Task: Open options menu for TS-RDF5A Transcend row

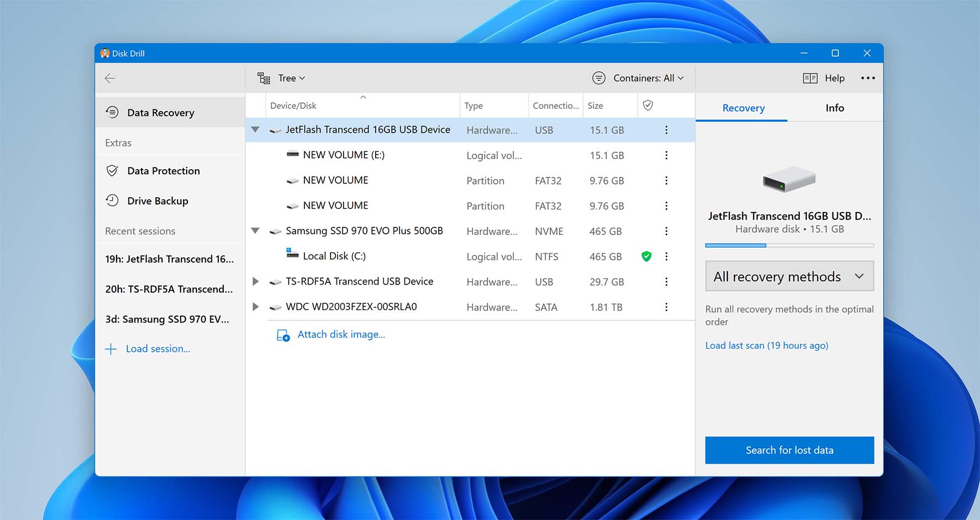Action: [666, 282]
